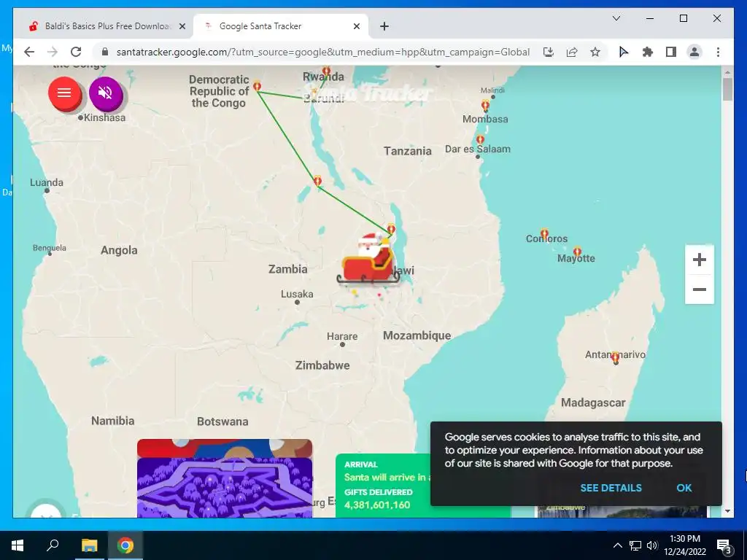This screenshot has height=560, width=747.
Task: Open the taskbar clock and date
Action: [685, 545]
